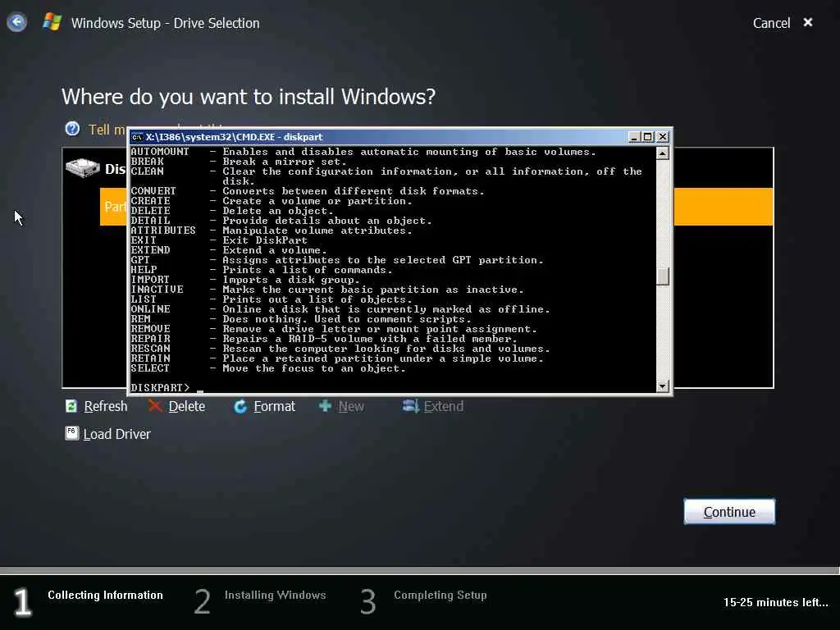
Task: Click the Extend partition icon
Action: (x=410, y=406)
